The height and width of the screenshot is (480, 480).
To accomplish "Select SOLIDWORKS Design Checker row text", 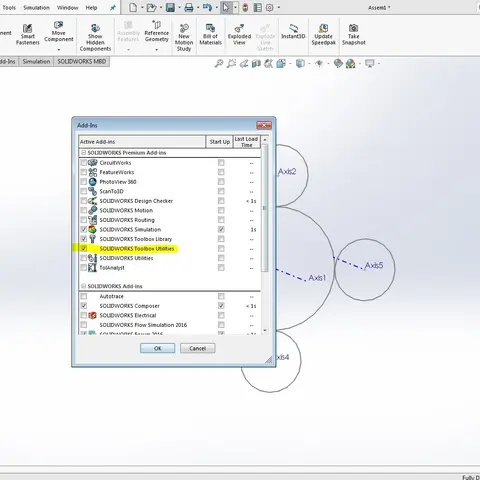I will click(136, 201).
